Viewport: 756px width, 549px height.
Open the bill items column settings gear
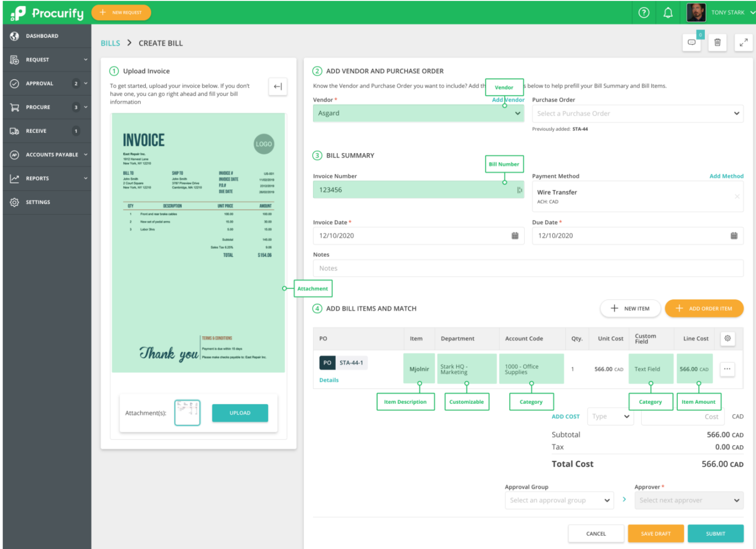[x=727, y=339]
